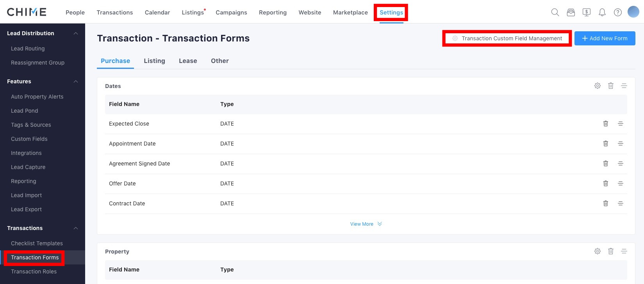Open Integrations settings
This screenshot has height=284, width=644.
click(26, 153)
